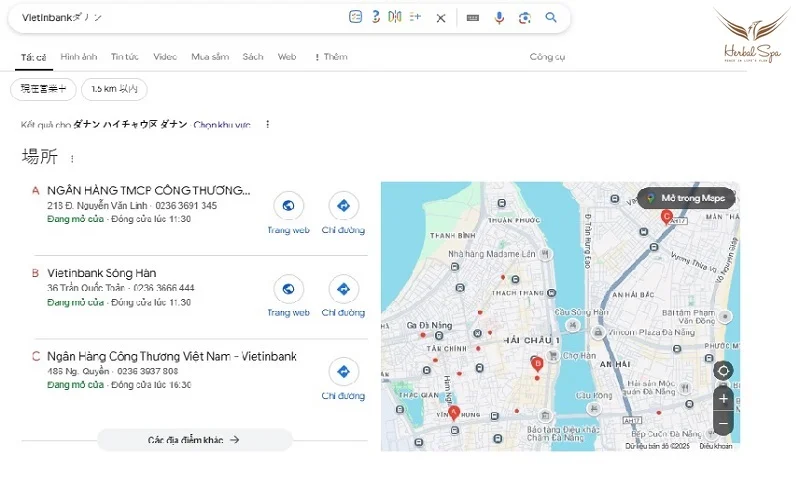Open Vietinbank Sông Hàn website globe icon
Image resolution: width=800 pixels, height=500 pixels.
coord(288,289)
